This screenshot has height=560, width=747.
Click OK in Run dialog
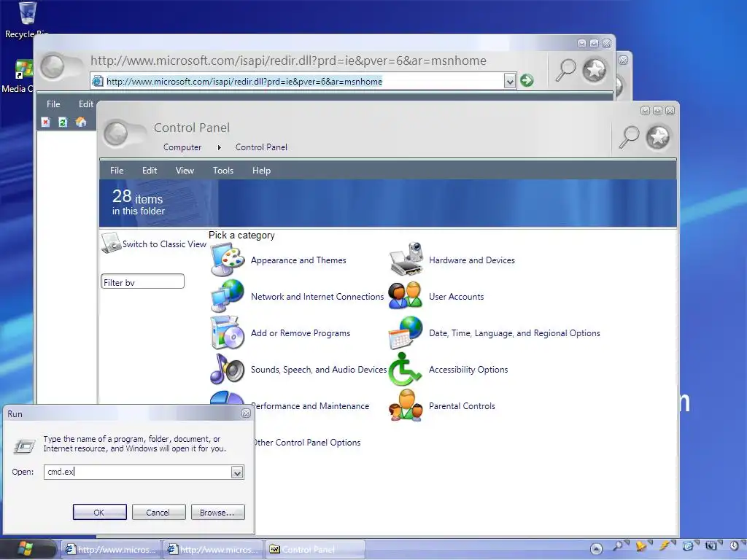point(99,513)
